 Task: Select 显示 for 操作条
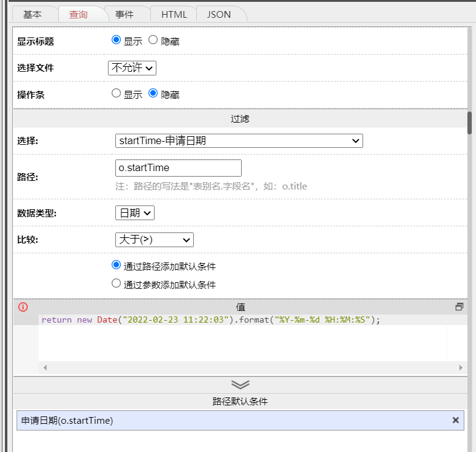click(117, 94)
